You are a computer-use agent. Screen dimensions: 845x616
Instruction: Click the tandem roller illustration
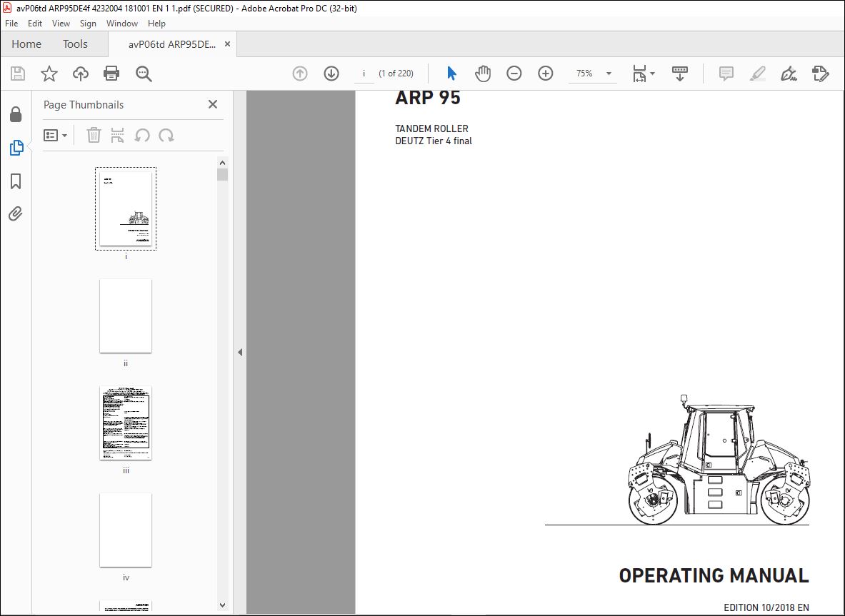(x=719, y=459)
